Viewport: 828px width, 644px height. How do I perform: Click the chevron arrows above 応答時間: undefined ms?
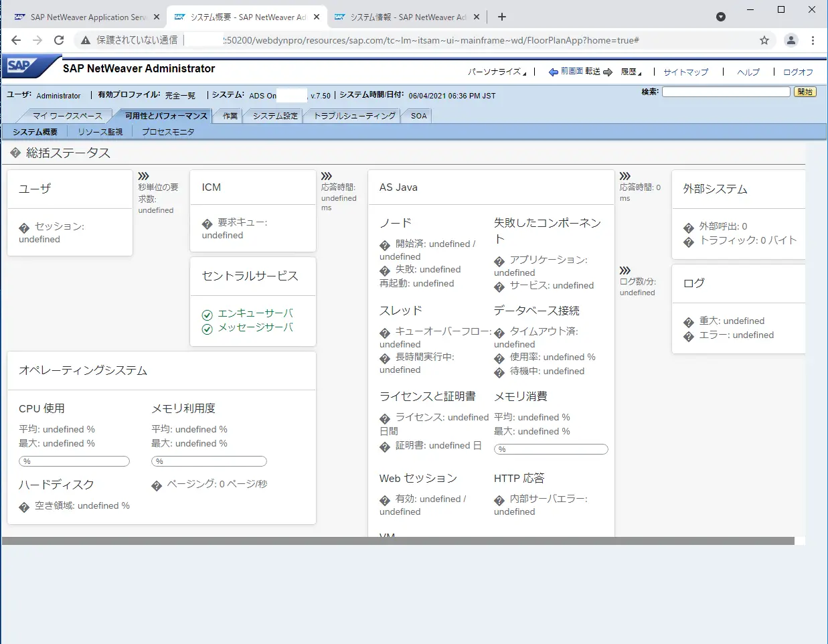[327, 176]
